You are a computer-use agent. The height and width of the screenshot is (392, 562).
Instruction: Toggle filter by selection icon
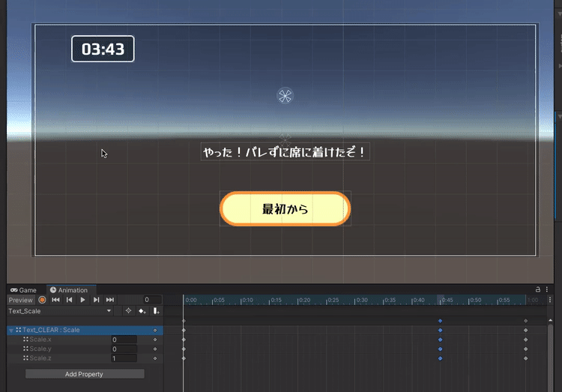tap(128, 311)
